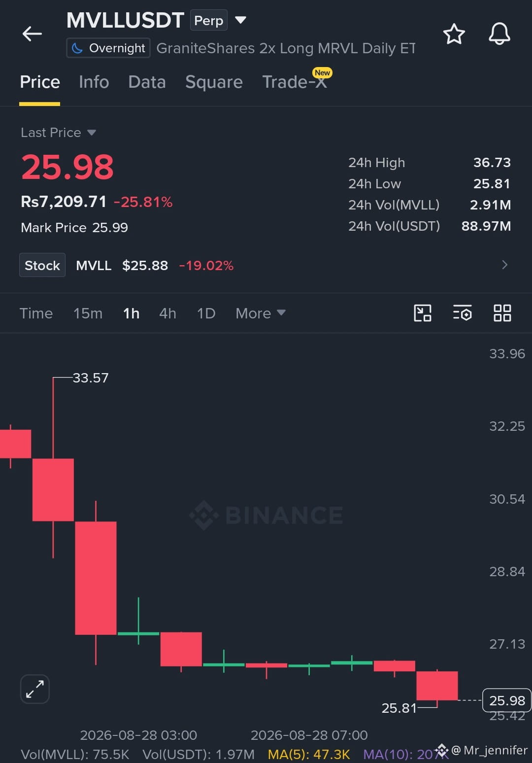Switch to the Square tab
This screenshot has height=763, width=532.
click(214, 82)
